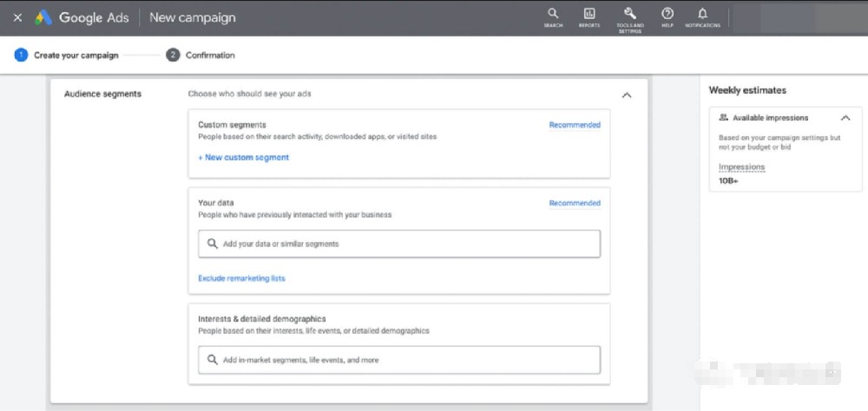Screen dimensions: 868x411
Task: Collapse the Audience segments section
Action: click(x=627, y=95)
